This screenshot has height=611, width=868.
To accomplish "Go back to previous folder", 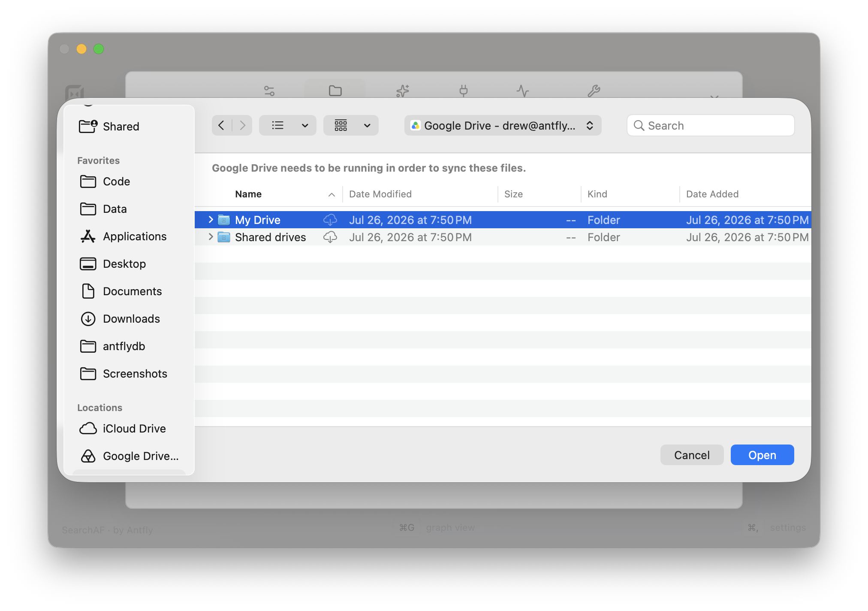I will pyautogui.click(x=221, y=125).
